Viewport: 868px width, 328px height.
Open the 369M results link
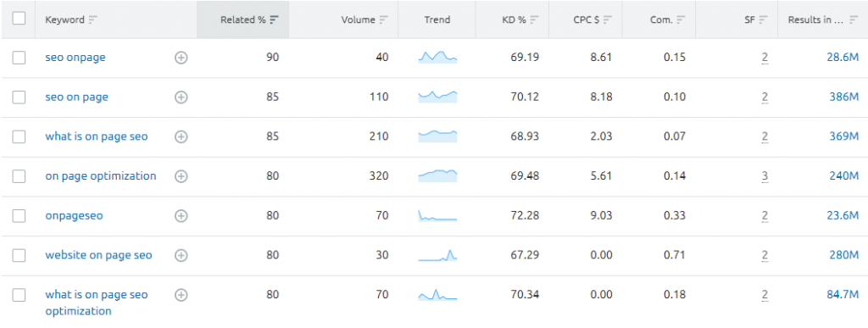click(x=845, y=136)
